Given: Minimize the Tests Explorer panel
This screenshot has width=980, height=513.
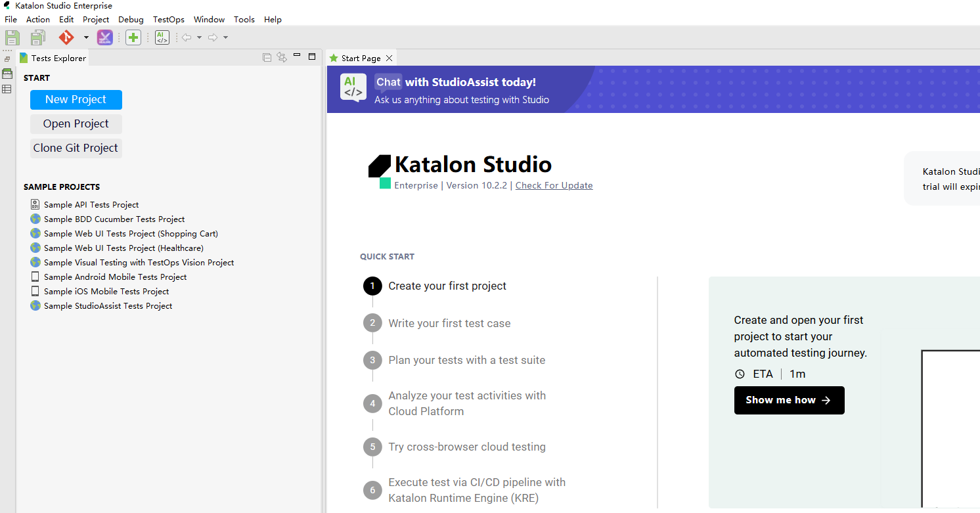Looking at the screenshot, I should coord(297,55).
